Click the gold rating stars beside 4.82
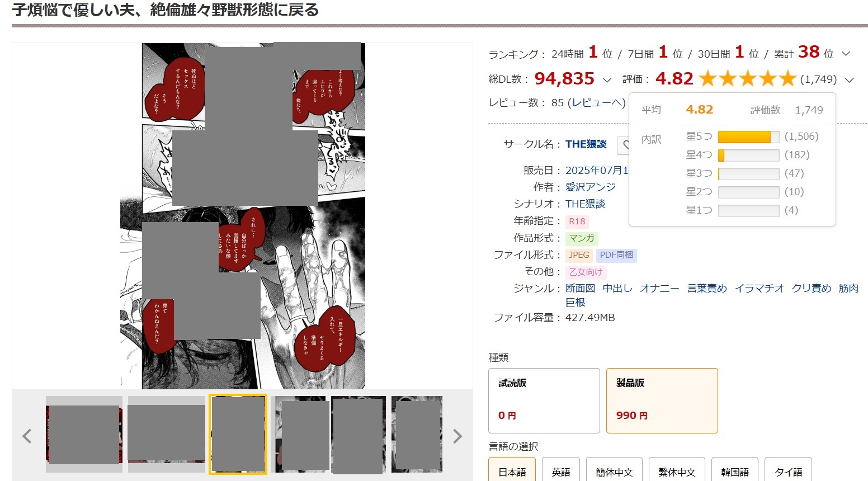 coord(748,79)
